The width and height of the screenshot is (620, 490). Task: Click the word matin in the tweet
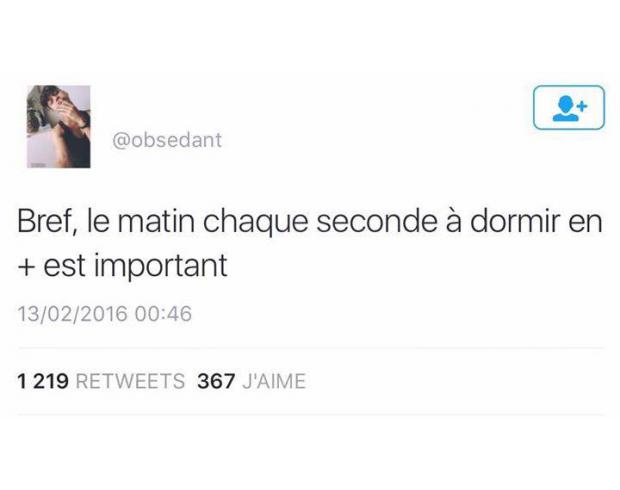click(x=156, y=221)
